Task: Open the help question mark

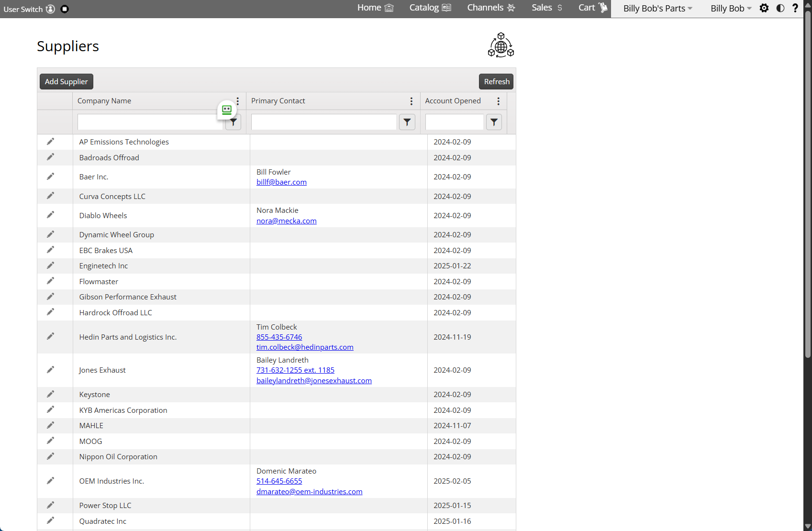Action: click(795, 8)
